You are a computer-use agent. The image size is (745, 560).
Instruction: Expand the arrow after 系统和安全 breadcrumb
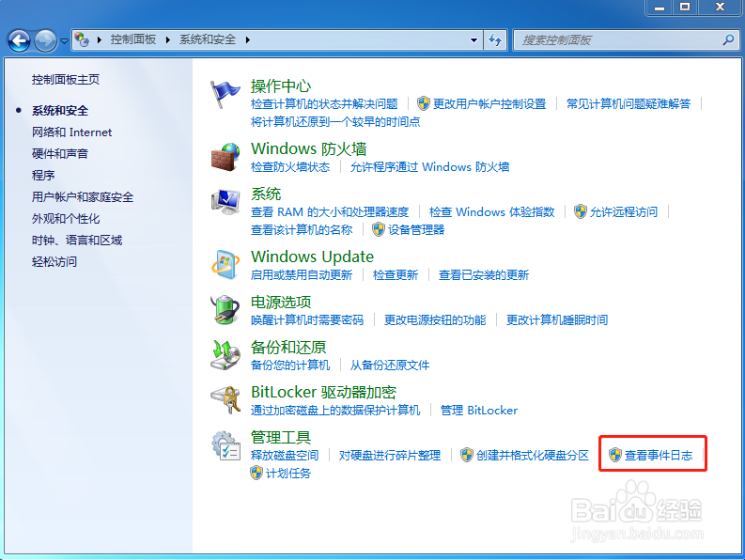pos(247,39)
